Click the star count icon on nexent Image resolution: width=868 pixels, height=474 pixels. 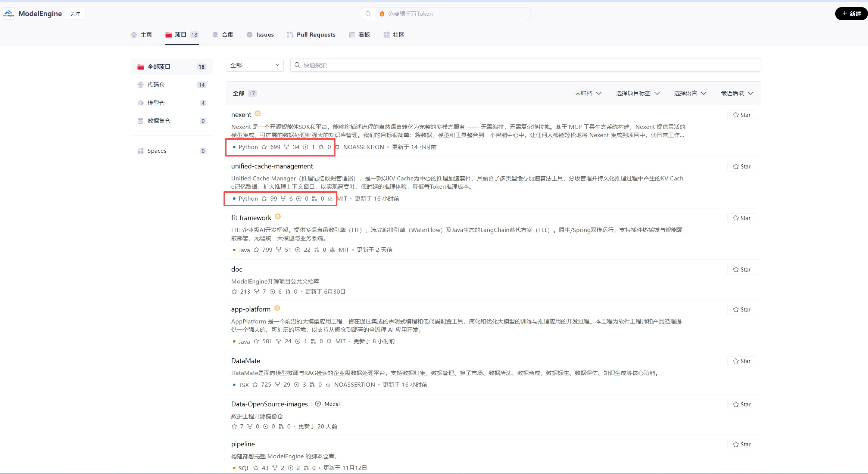pos(264,147)
